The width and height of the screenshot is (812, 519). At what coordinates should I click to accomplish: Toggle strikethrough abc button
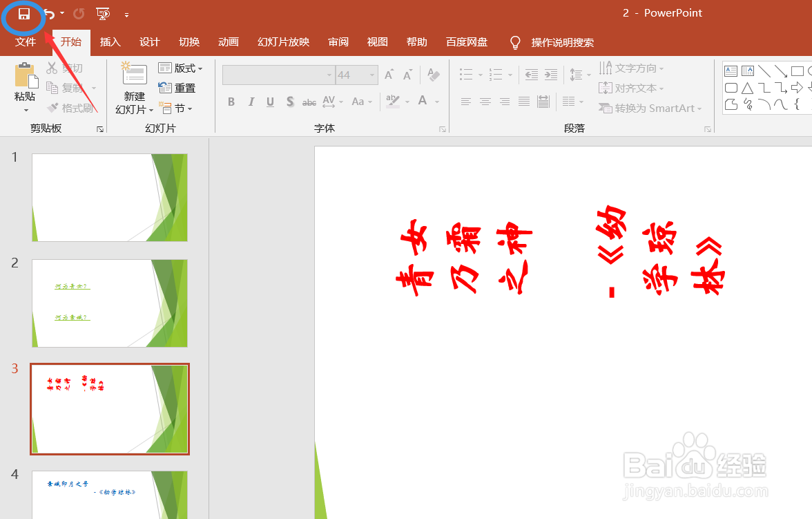tap(309, 102)
